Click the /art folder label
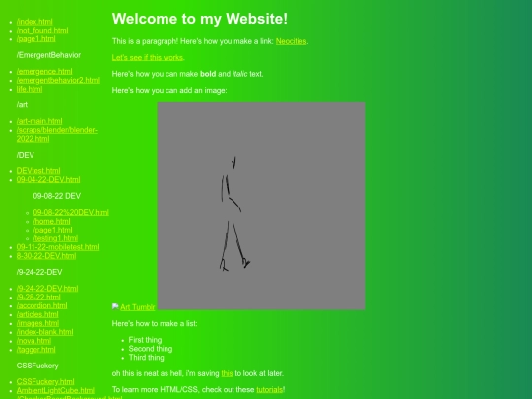 point(22,105)
